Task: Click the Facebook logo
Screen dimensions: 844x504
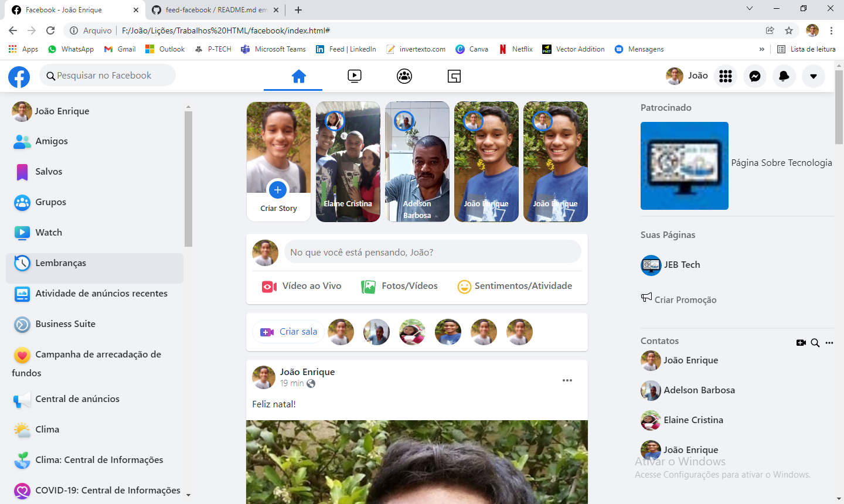Action: click(x=19, y=77)
